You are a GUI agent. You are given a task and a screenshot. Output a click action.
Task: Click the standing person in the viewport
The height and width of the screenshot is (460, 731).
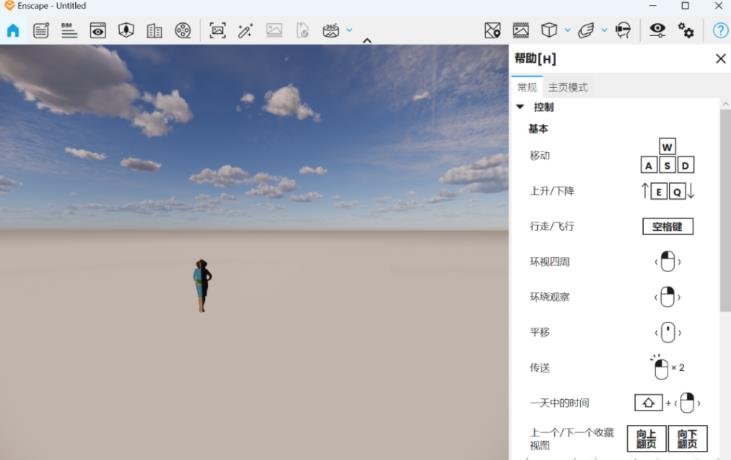202,285
